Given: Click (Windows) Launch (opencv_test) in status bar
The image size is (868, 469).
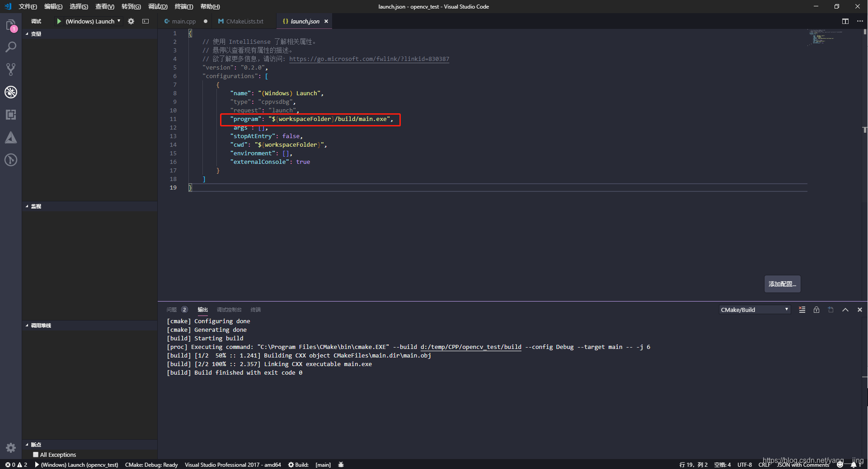Looking at the screenshot, I should point(76,464).
